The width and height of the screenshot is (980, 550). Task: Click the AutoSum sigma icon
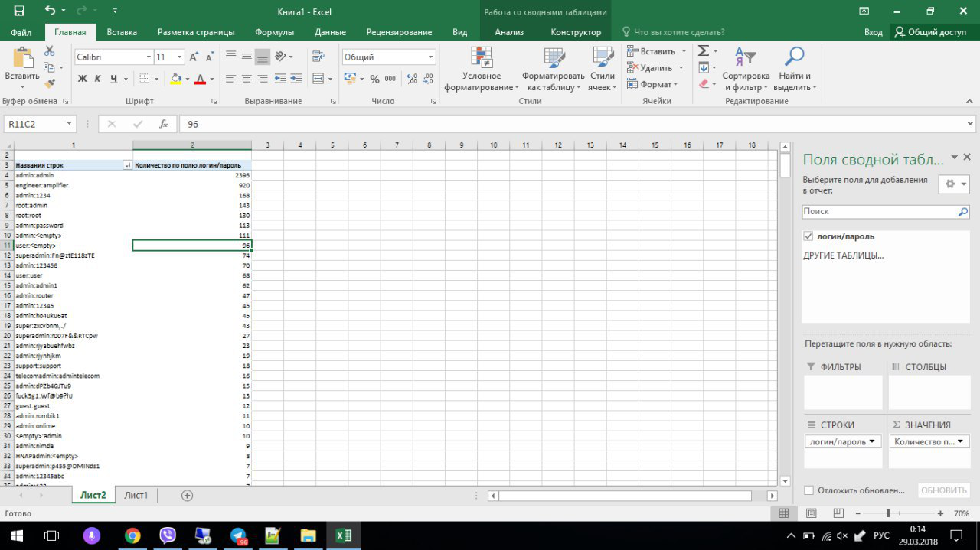704,51
